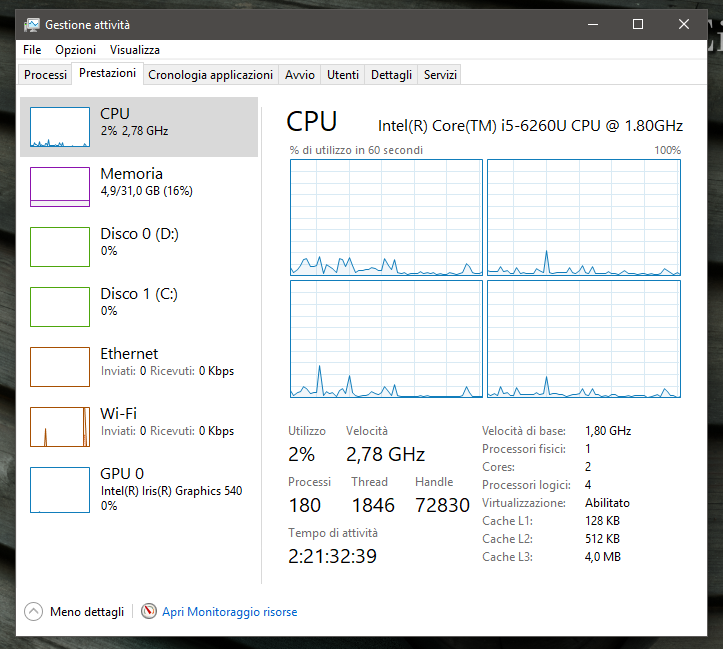Go to the Utenti tab
The image size is (723, 649).
343,75
